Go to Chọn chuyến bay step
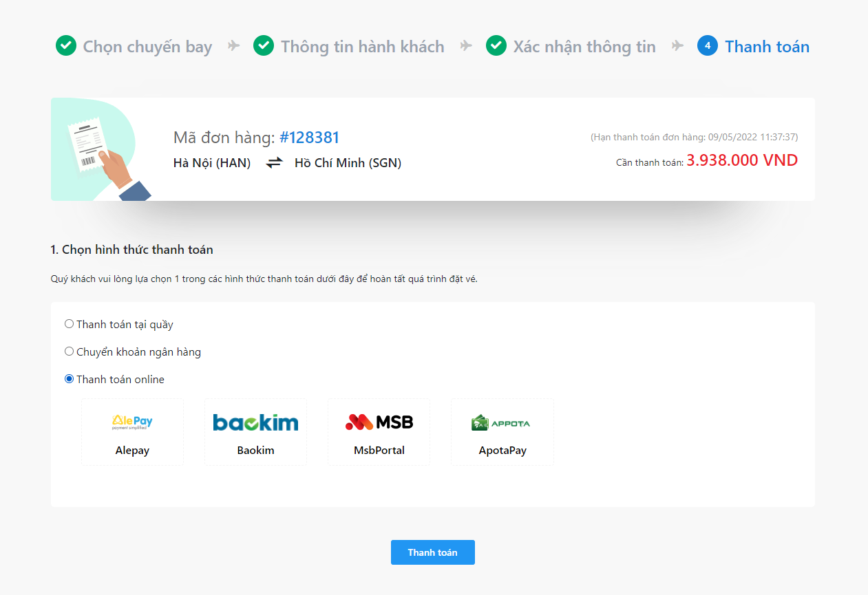This screenshot has width=868, height=595. click(147, 47)
